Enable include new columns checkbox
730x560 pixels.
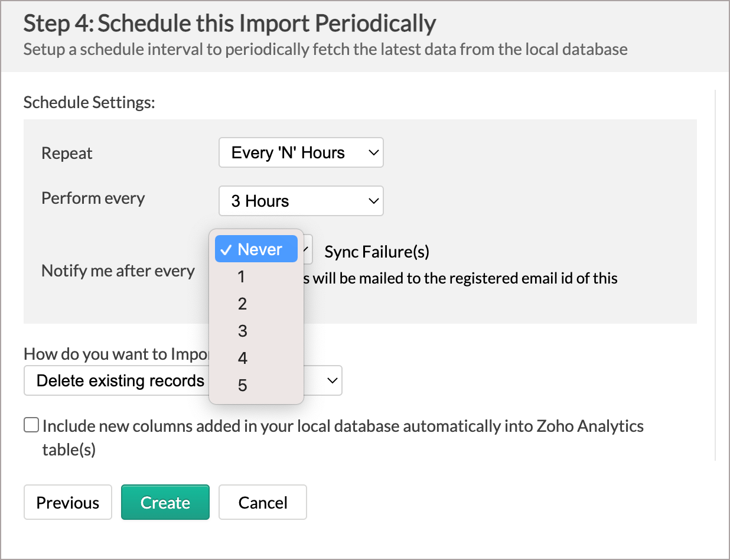(31, 425)
